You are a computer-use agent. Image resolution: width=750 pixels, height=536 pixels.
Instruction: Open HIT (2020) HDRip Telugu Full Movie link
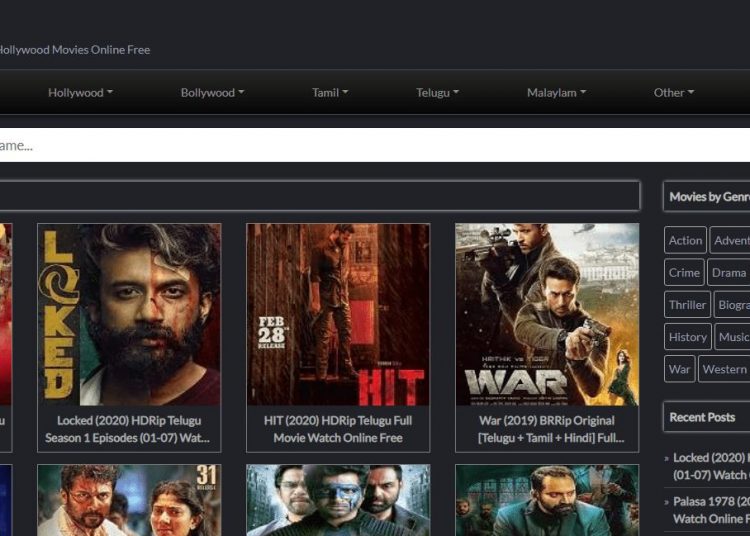pyautogui.click(x=338, y=429)
